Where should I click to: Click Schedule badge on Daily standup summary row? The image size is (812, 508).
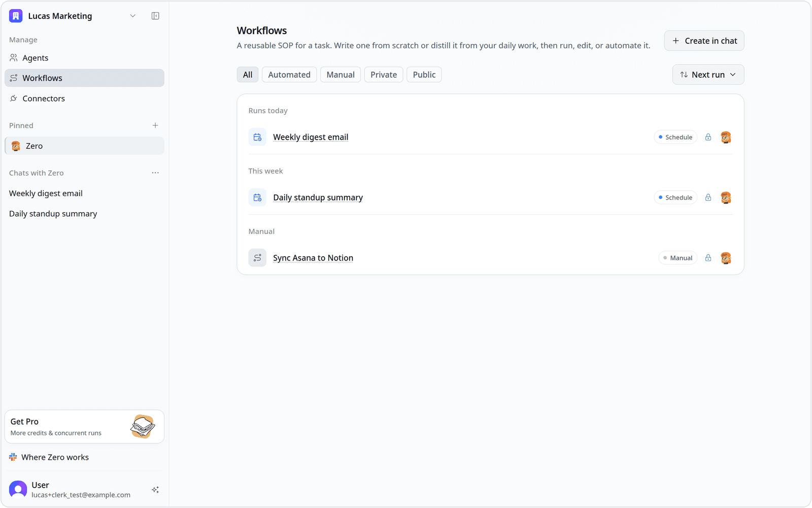675,198
